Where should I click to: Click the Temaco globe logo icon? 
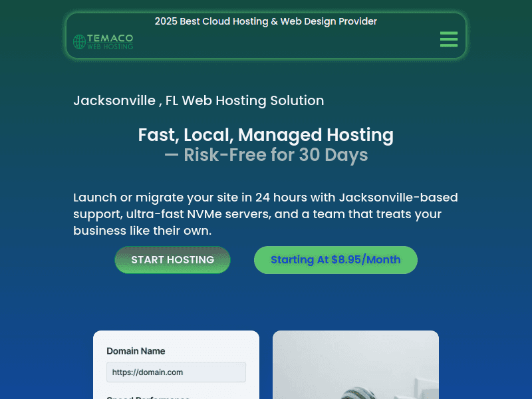coord(80,42)
